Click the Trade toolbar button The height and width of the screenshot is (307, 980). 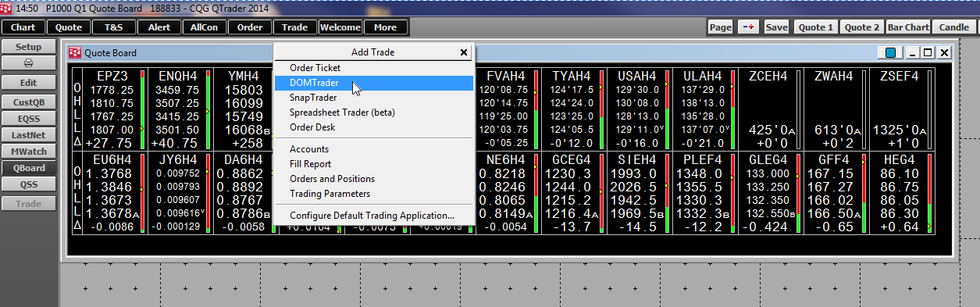coord(294,27)
